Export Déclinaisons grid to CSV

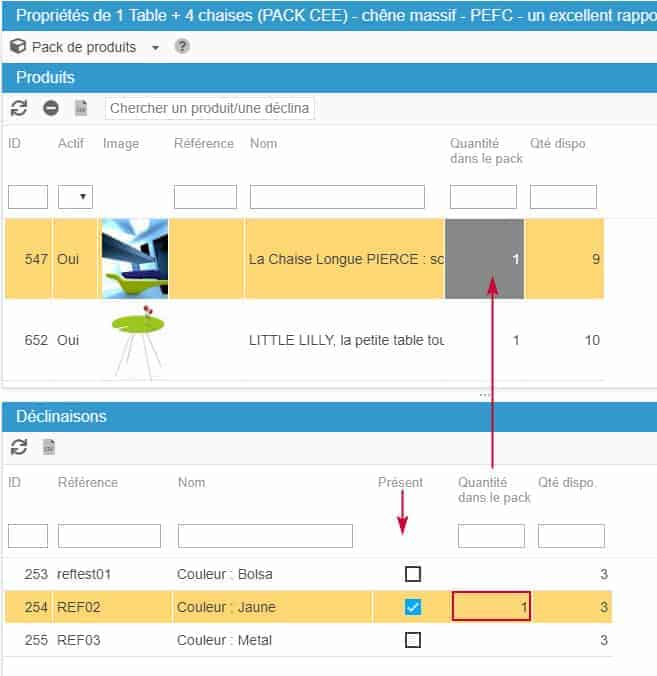(x=49, y=447)
